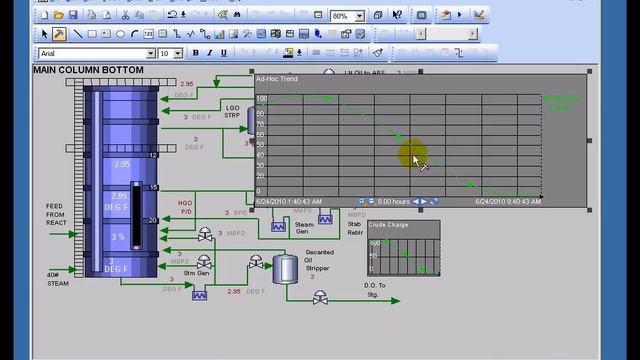Viewport: 640px width, 360px height.
Task: Toggle the hammer build-mode tool
Action: (59, 34)
